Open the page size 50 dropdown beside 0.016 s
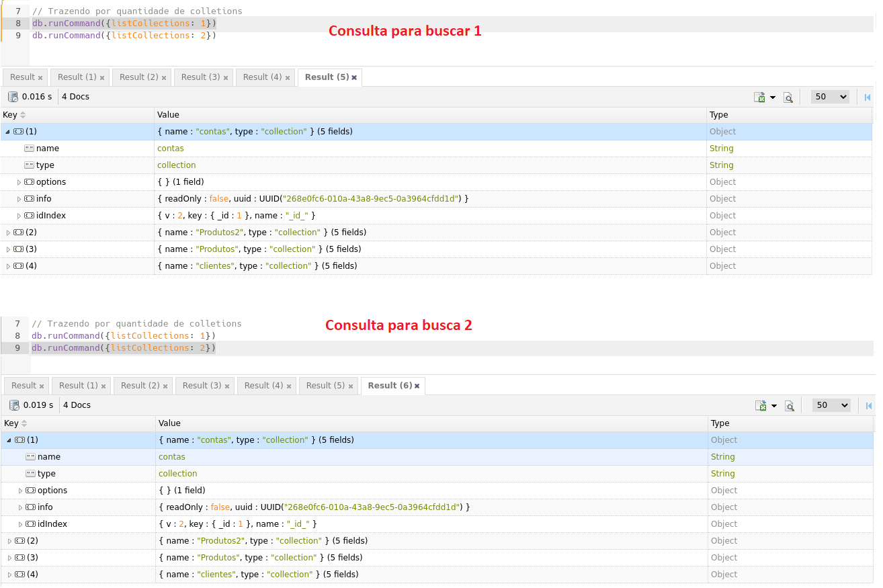The height and width of the screenshot is (588, 883). point(830,97)
